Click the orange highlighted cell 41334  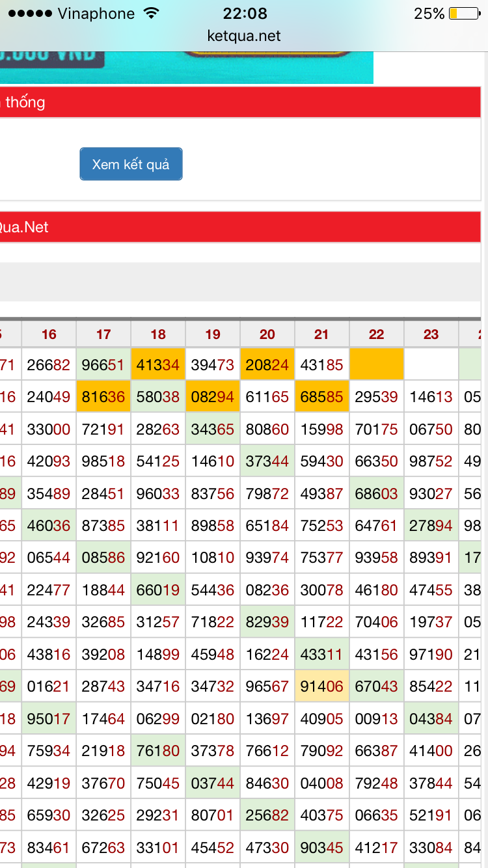158,365
